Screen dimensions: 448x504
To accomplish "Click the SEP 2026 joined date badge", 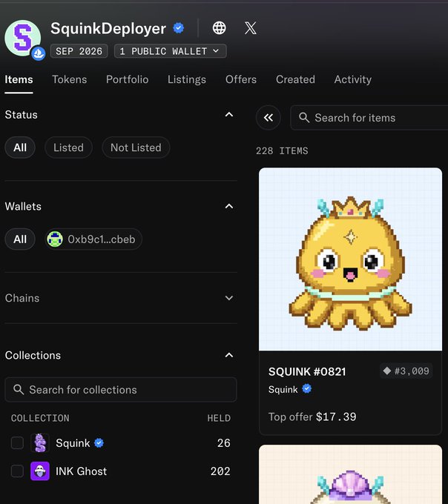I will (79, 51).
